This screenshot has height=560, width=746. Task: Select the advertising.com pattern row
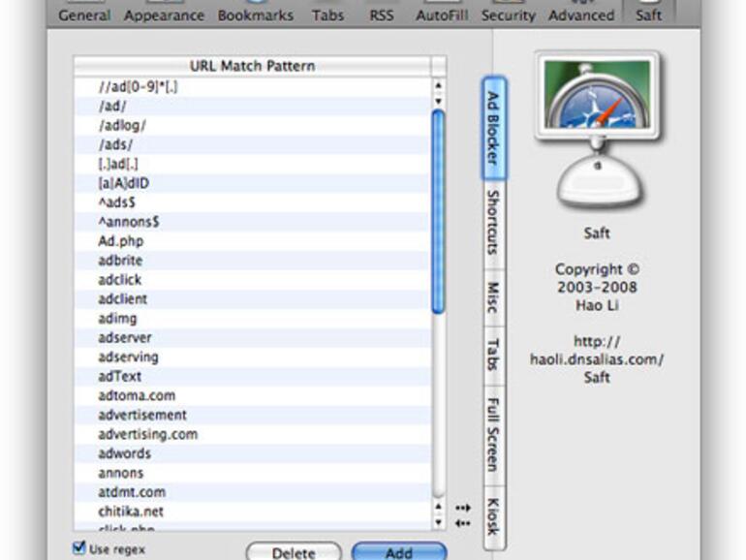click(x=253, y=434)
